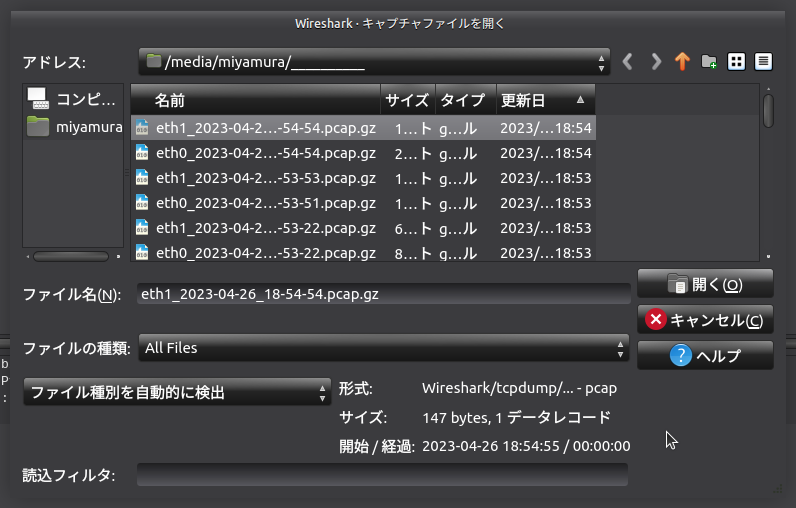Go to parent directory with orange arrow
This screenshot has width=796, height=508.
coord(682,62)
